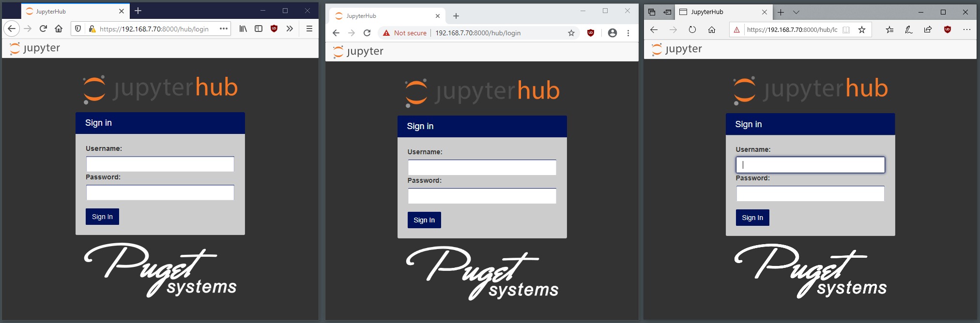Expand the Firefox toolbar overflow chevrons
Image resolution: width=980 pixels, height=323 pixels.
[x=290, y=29]
